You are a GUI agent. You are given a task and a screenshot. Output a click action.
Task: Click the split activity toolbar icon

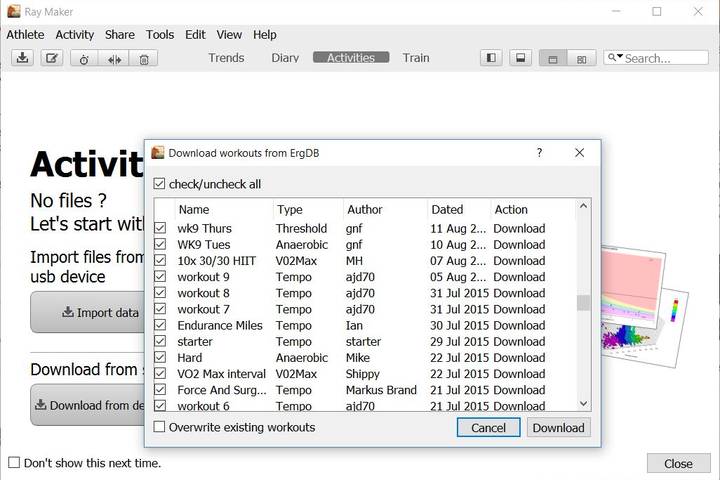114,59
